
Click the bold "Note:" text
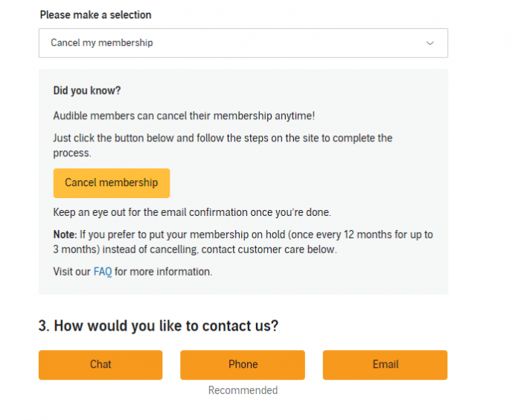tap(65, 235)
